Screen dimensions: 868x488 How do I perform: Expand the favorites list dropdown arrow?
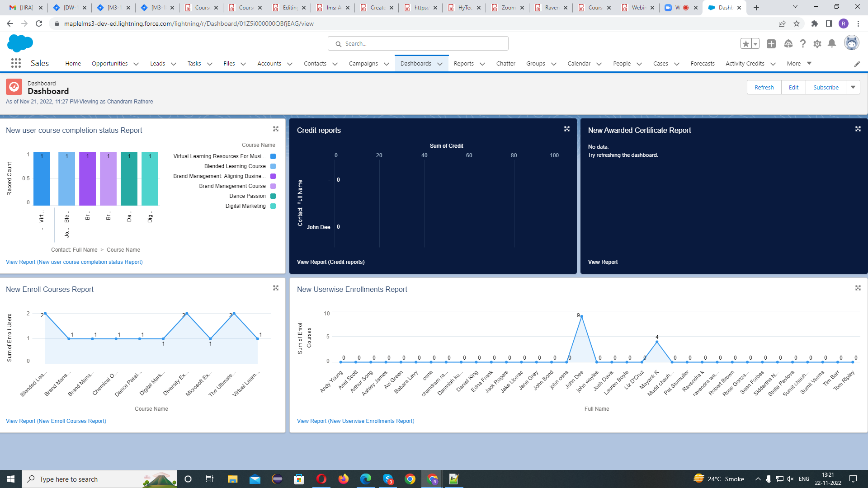click(755, 44)
